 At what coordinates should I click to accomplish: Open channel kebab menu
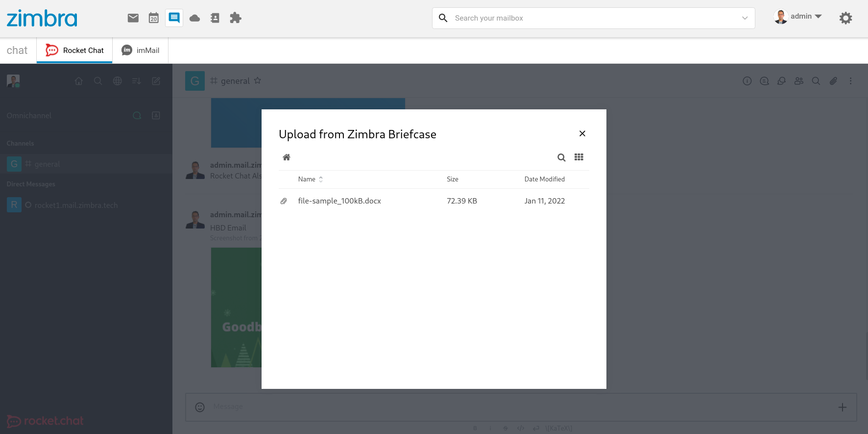[850, 81]
